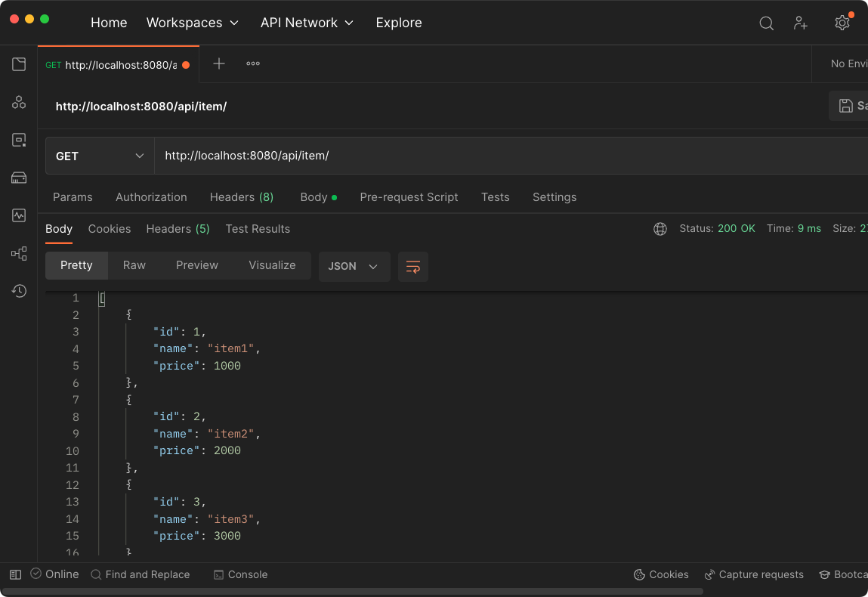This screenshot has height=597, width=868.
Task: Select the response Cookies tab
Action: 109,229
